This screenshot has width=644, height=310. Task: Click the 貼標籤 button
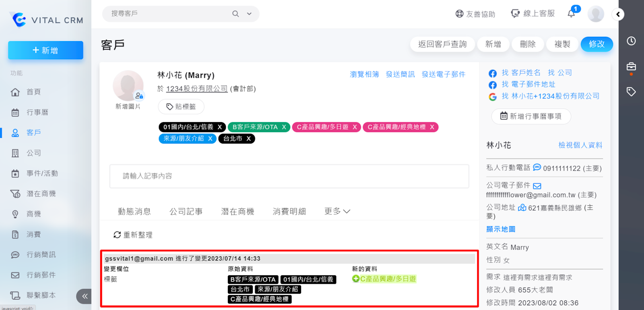click(181, 107)
